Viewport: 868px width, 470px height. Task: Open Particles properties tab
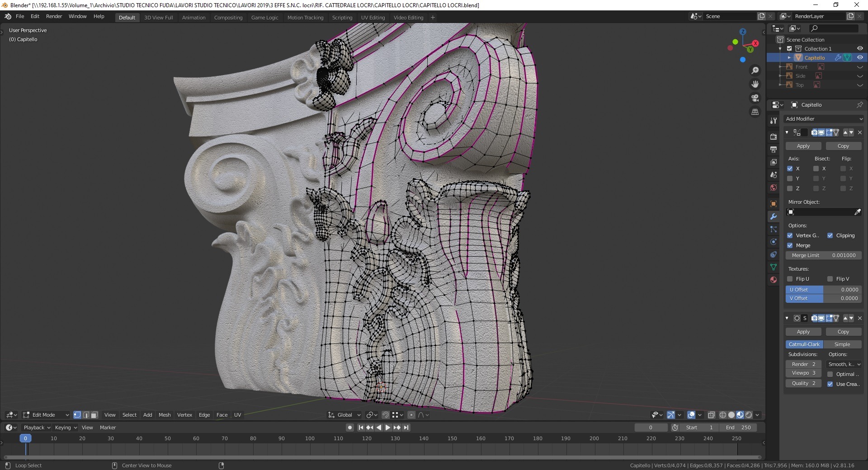click(x=774, y=229)
